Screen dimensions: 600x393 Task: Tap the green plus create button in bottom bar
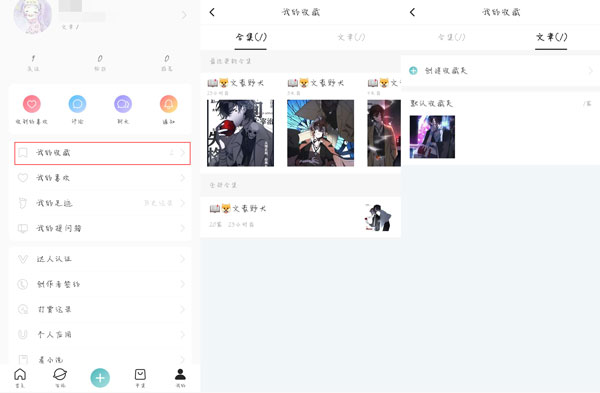[x=100, y=378]
